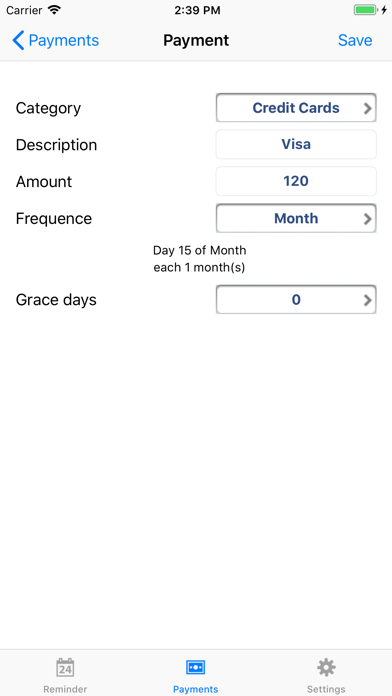392x696 pixels.
Task: Expand the Grace days value picker
Action: (x=296, y=300)
